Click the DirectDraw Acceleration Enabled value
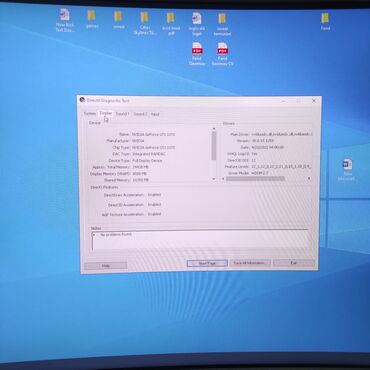 click(154, 195)
